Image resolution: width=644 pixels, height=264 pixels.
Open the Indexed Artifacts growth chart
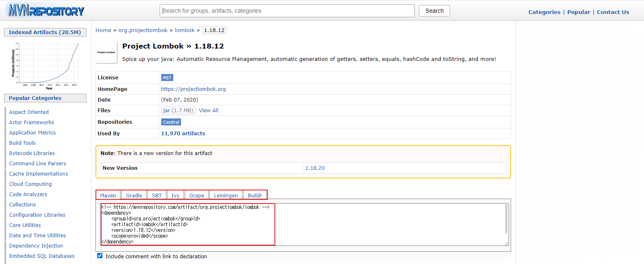(x=45, y=66)
